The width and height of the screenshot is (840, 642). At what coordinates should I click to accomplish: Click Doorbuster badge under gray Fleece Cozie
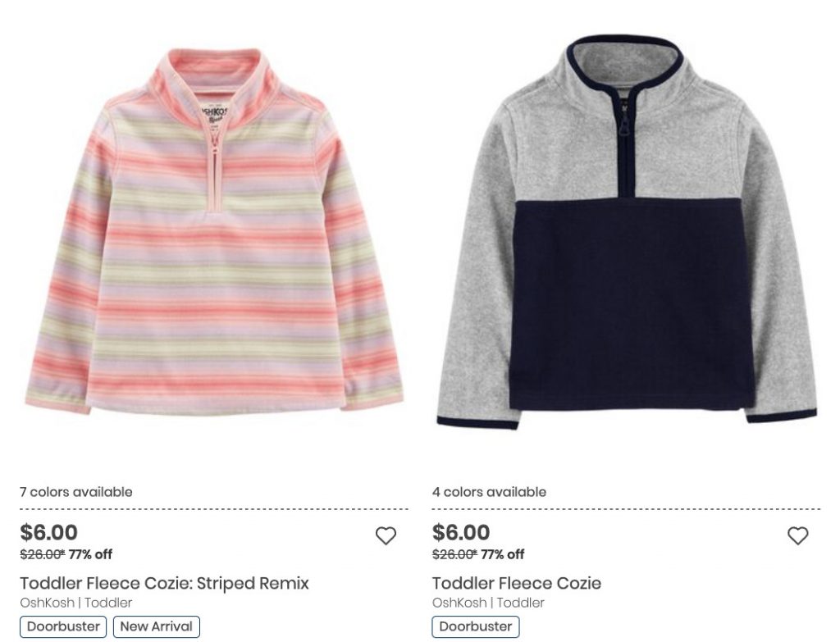pos(476,626)
